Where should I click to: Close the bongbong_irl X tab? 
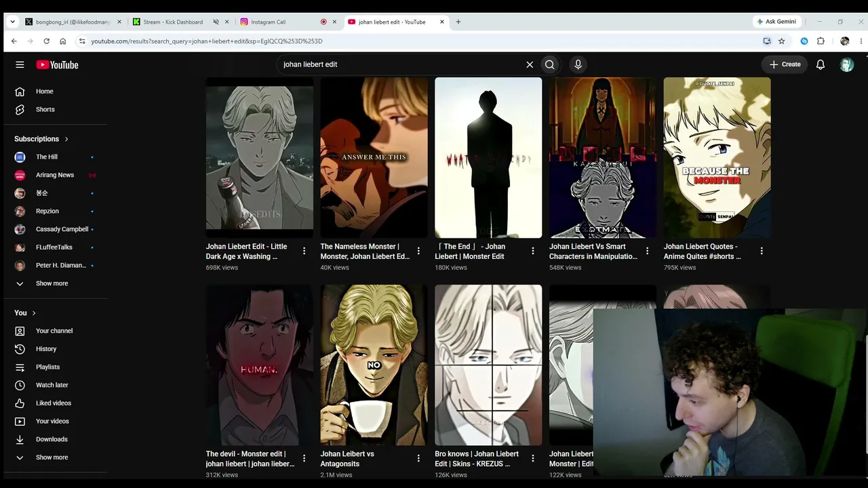pos(119,22)
